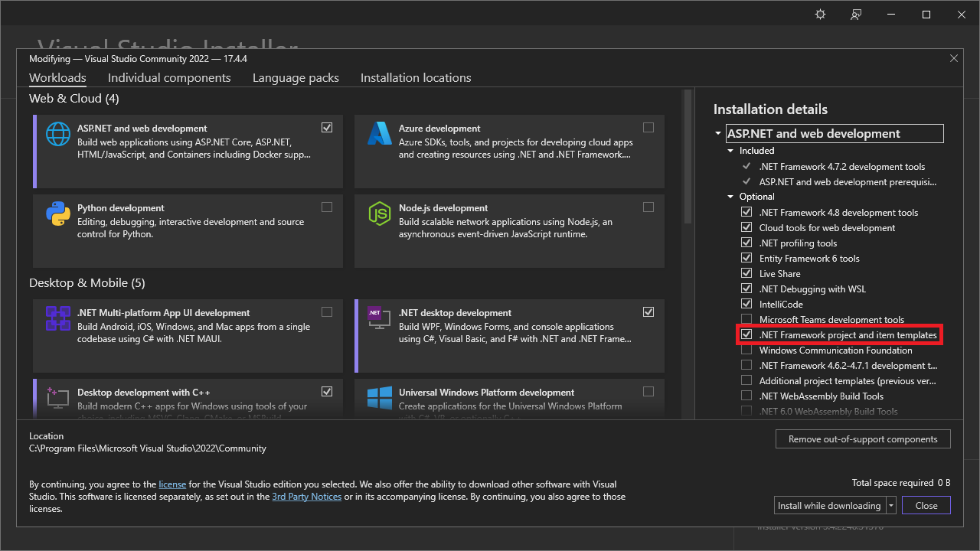Switch to the Workloads tab

[x=57, y=78]
